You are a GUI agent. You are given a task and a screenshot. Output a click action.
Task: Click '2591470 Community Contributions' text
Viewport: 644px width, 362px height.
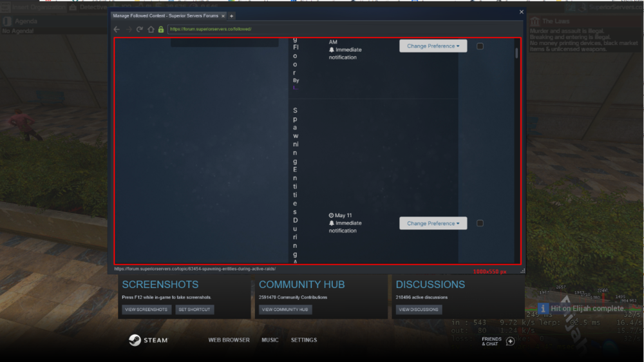(293, 297)
